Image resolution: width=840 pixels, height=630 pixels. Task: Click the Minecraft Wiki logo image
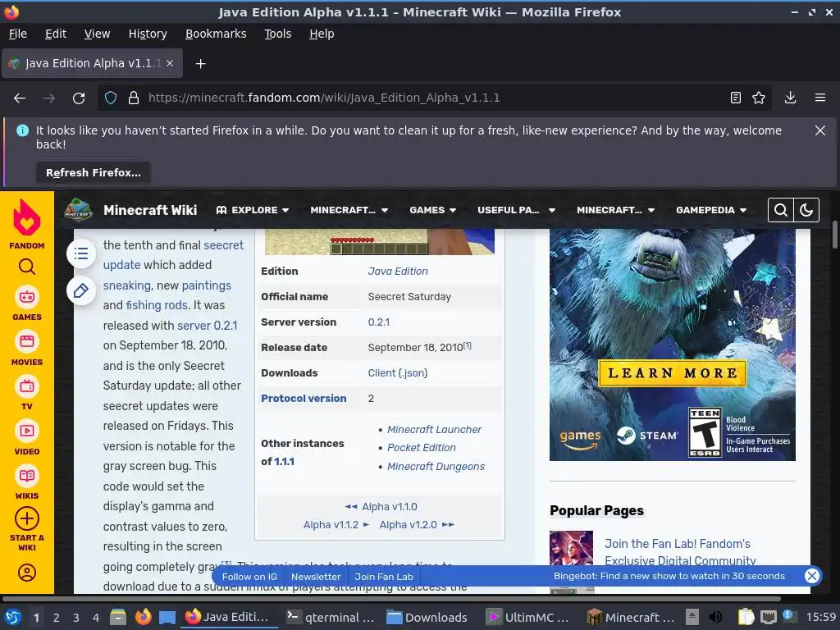tap(78, 209)
